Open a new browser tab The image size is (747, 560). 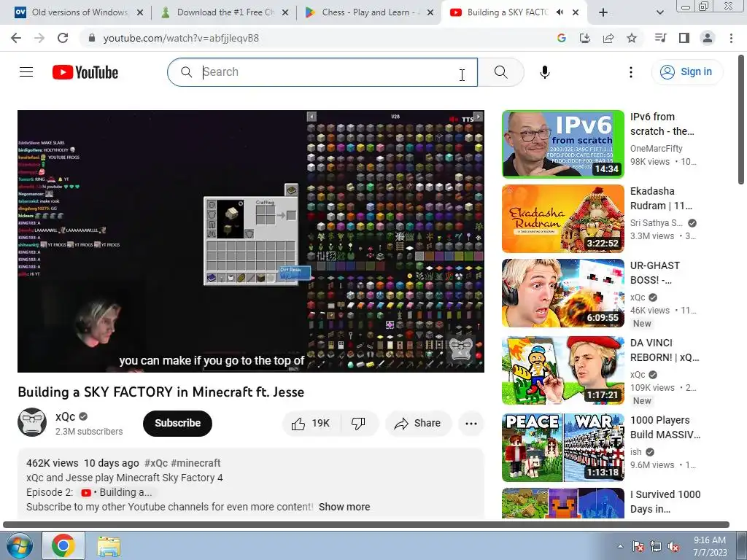pos(603,12)
